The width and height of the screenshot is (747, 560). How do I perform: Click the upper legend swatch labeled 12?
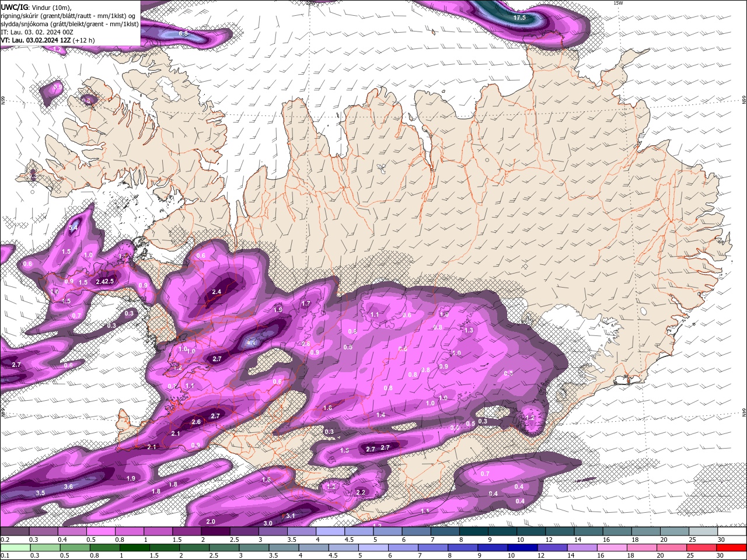pos(560,532)
